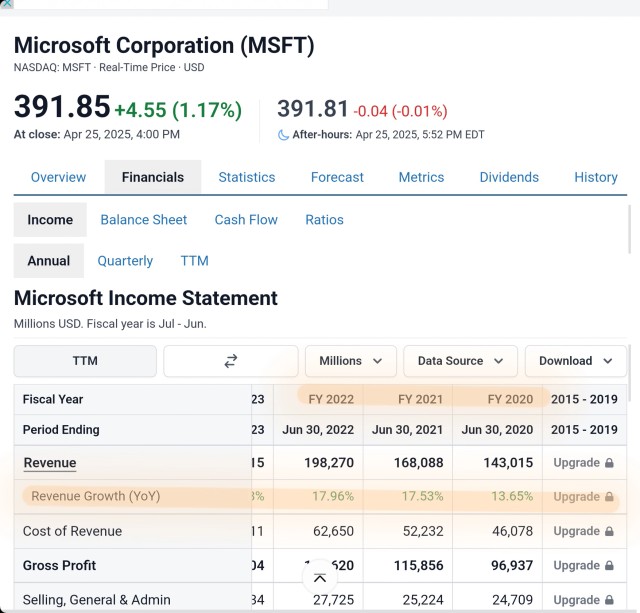Screen dimensions: 640x613
Task: Click the Microsoft Corporation (MSFT) heading
Action: (x=164, y=45)
